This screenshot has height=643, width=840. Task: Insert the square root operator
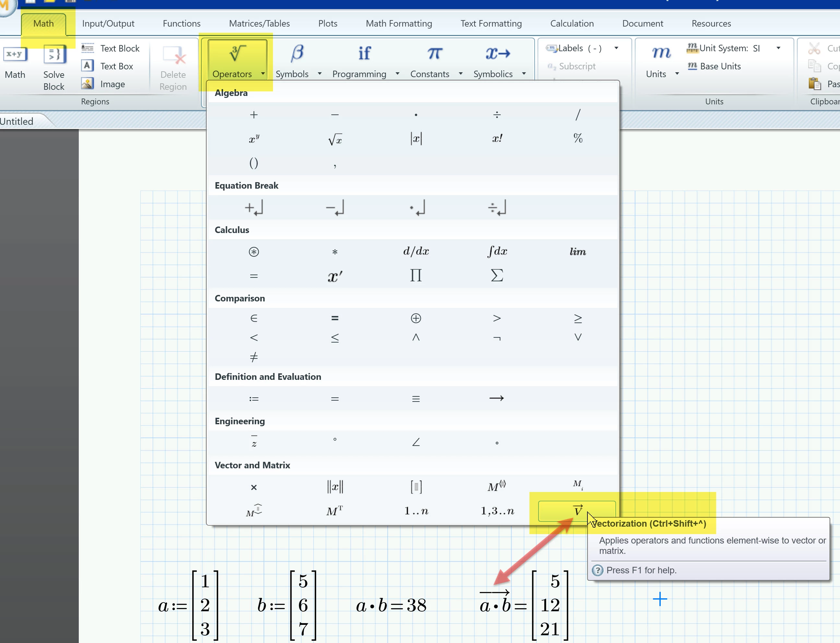point(335,139)
